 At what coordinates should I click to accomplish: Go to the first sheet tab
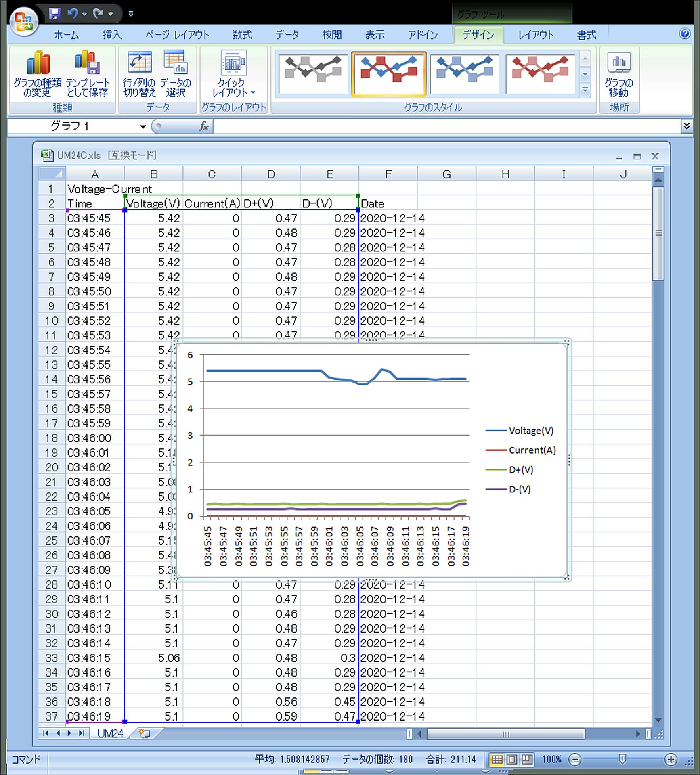46,733
